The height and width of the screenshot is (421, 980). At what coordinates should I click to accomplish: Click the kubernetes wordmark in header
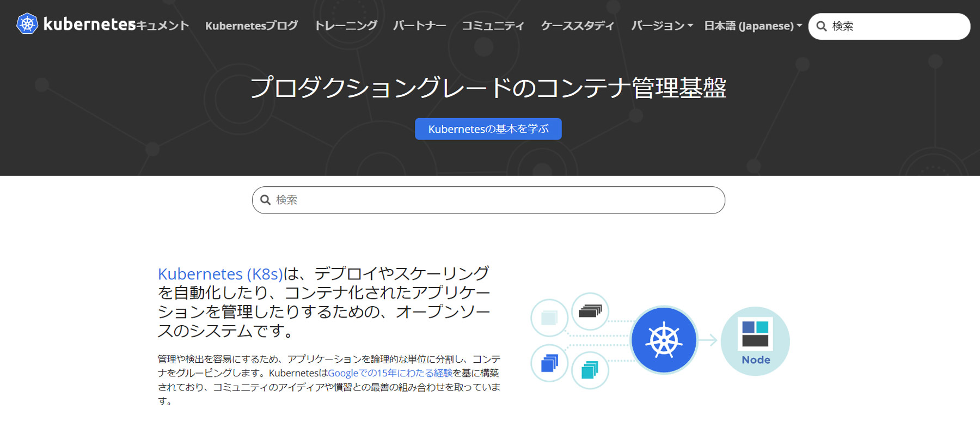point(89,24)
